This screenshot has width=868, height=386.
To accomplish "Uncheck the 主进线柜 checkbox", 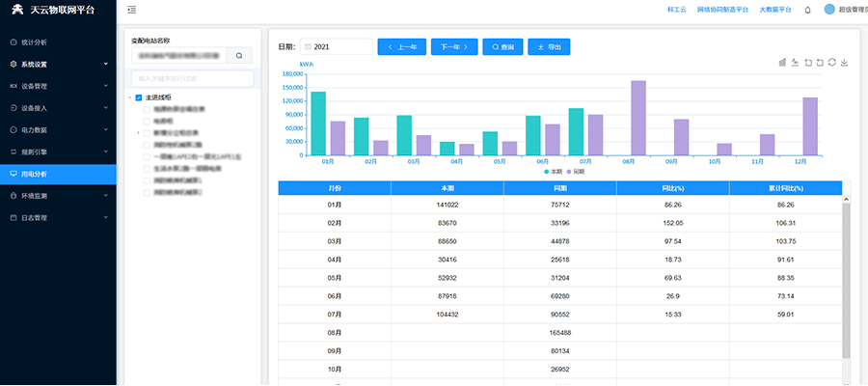I will point(139,97).
